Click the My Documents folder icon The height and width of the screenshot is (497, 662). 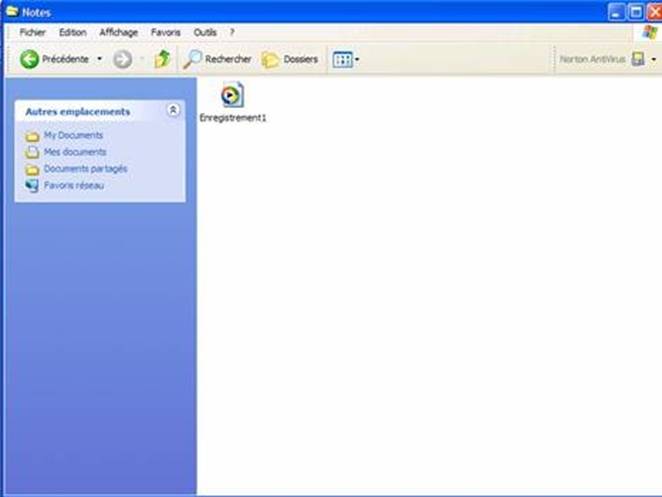click(x=32, y=136)
